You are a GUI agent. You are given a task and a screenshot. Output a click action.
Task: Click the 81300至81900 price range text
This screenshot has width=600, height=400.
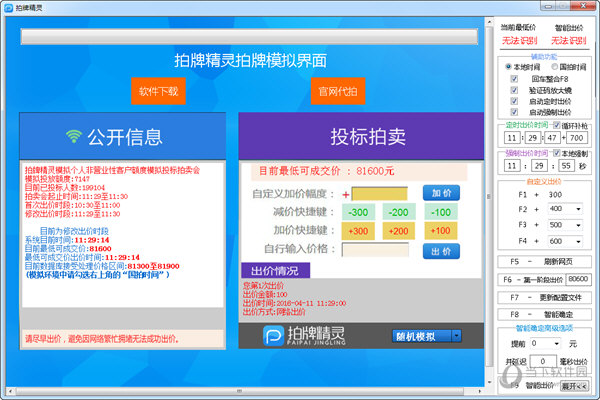pos(153,266)
